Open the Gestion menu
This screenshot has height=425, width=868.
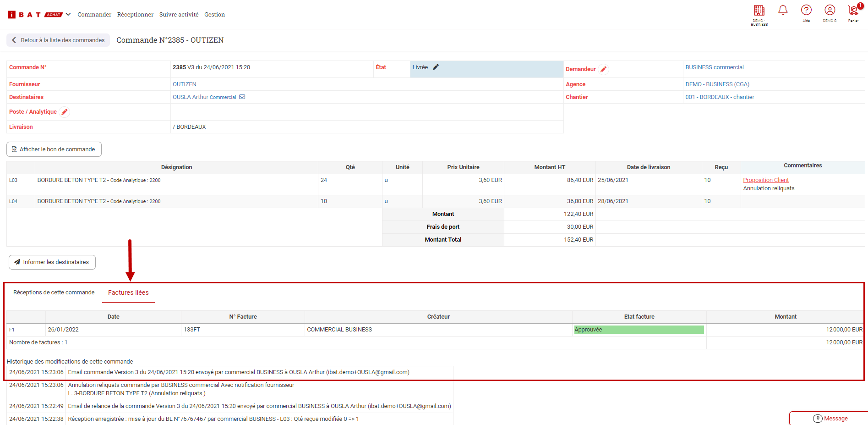click(214, 15)
